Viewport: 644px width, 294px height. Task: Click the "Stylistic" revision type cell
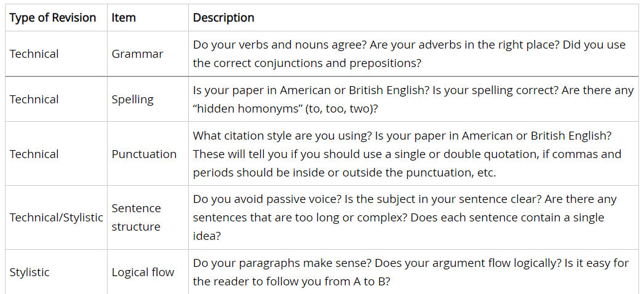pos(30,272)
